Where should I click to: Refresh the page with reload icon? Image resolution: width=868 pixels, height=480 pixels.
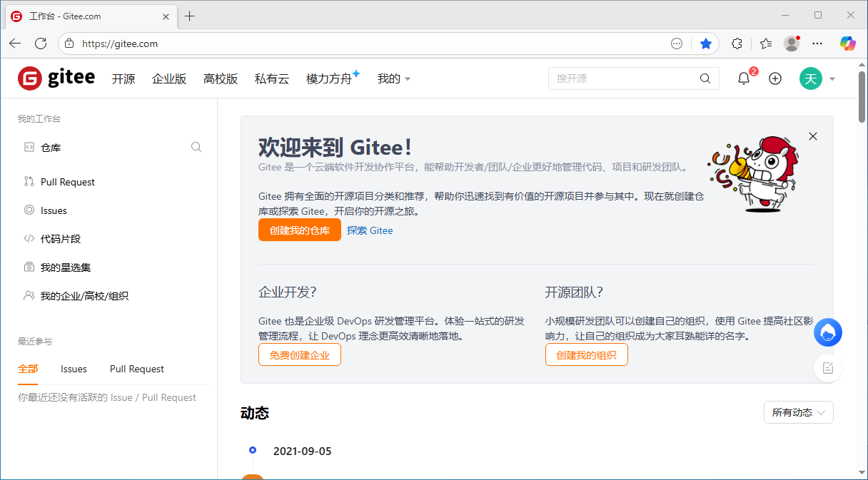click(x=41, y=44)
